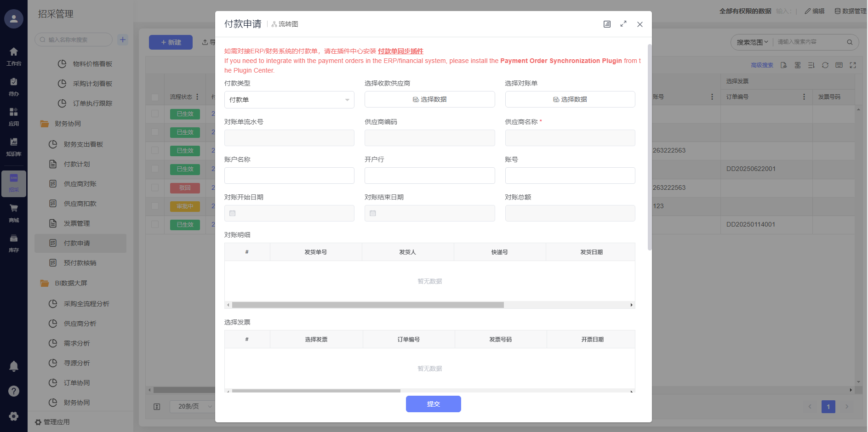Check the first row checkbox in table
Screen dimensions: 868x432
pos(155,114)
